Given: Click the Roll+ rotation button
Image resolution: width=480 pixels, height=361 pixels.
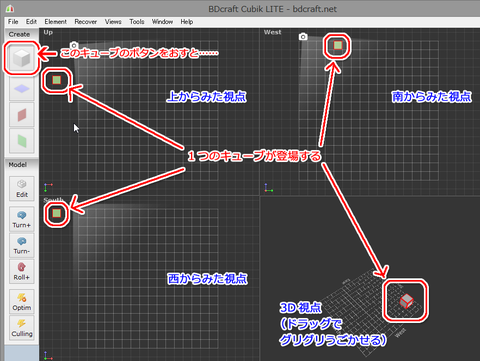Looking at the screenshot, I should coord(22,271).
